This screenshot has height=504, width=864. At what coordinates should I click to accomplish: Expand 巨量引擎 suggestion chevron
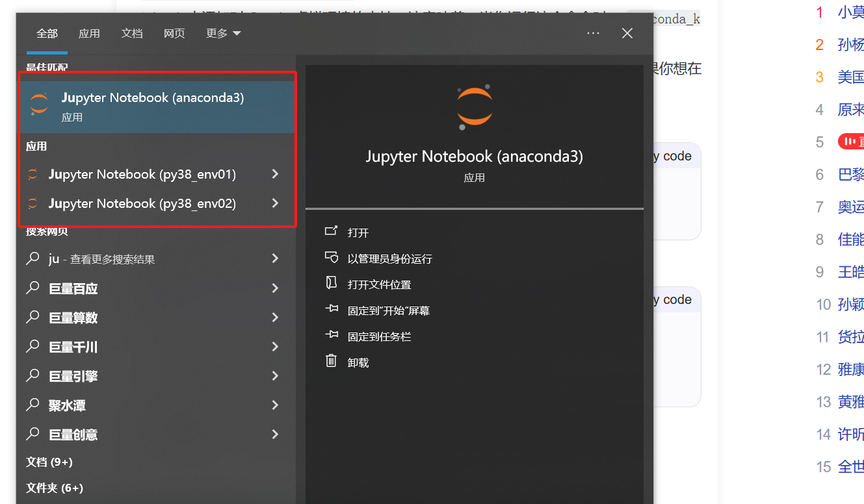coord(276,375)
